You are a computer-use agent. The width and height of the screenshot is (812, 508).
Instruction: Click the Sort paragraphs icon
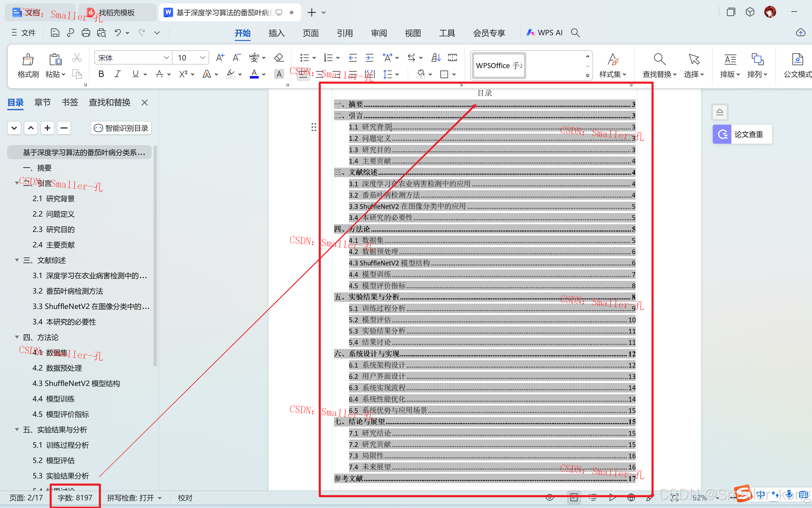(436, 58)
